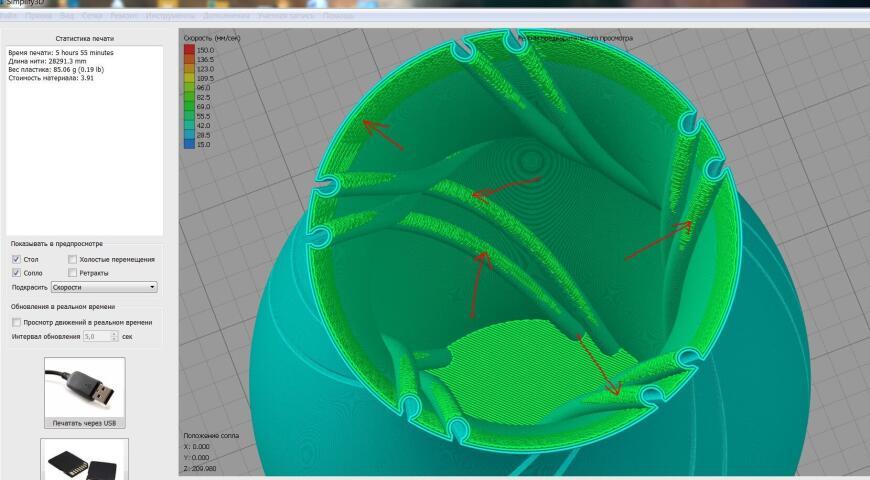The height and width of the screenshot is (480, 870).
Task: Open the Инструменты menu
Action: coord(170,16)
